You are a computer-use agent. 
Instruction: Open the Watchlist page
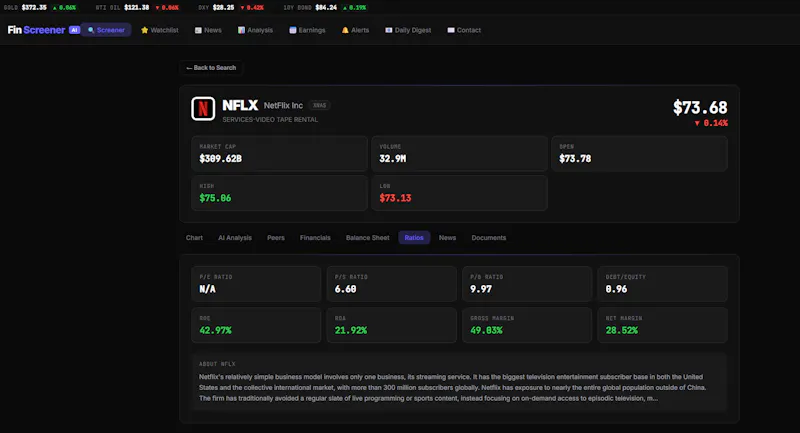[160, 30]
